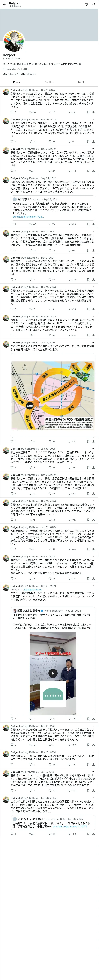The height and width of the screenshot is (980, 108).
Task: Click the Grok icon beside search
Action: coord(86,5)
